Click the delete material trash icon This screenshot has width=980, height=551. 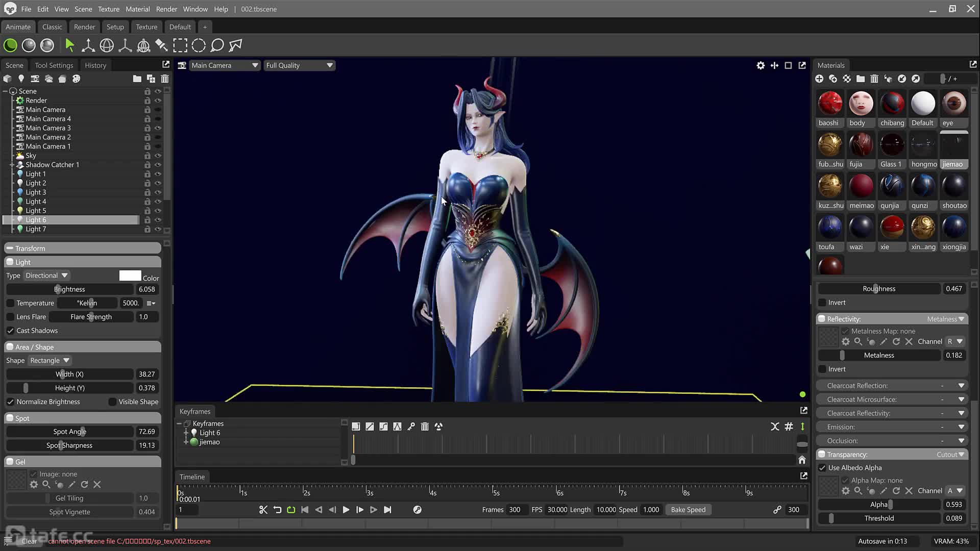point(874,79)
